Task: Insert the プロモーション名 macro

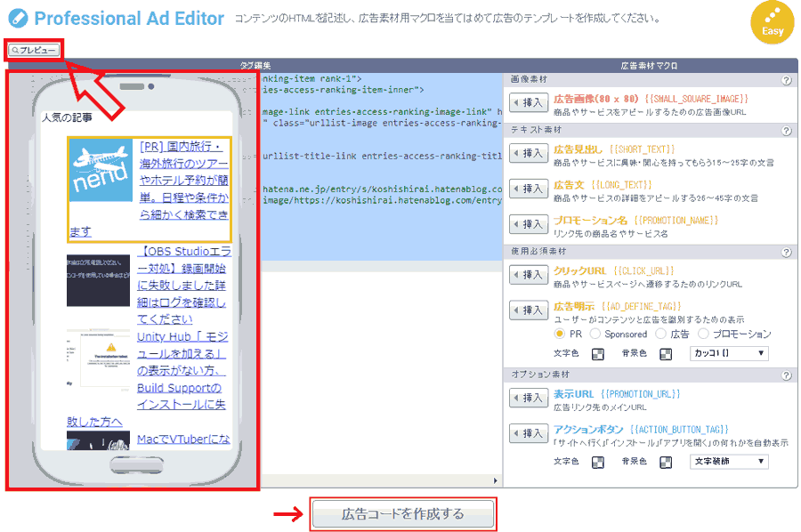Action: [529, 224]
